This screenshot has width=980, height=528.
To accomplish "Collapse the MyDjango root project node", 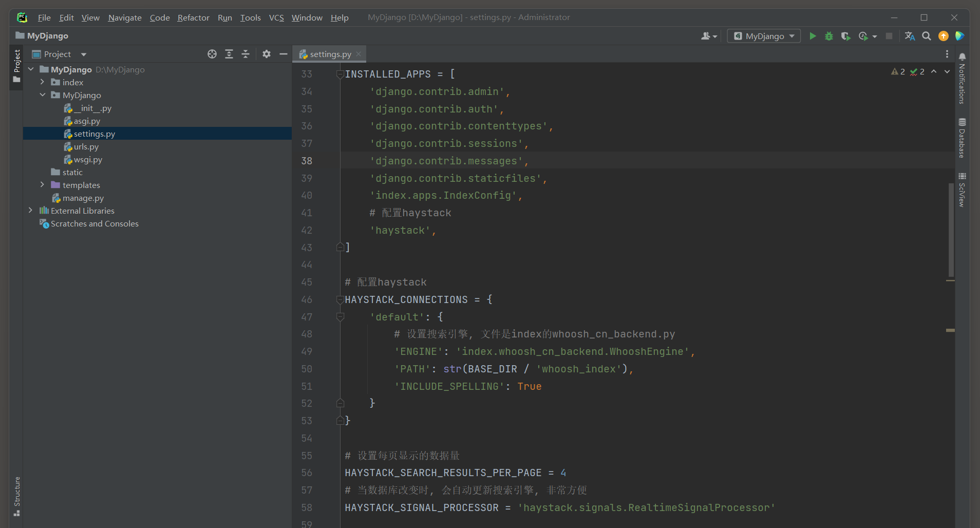I will click(x=31, y=69).
